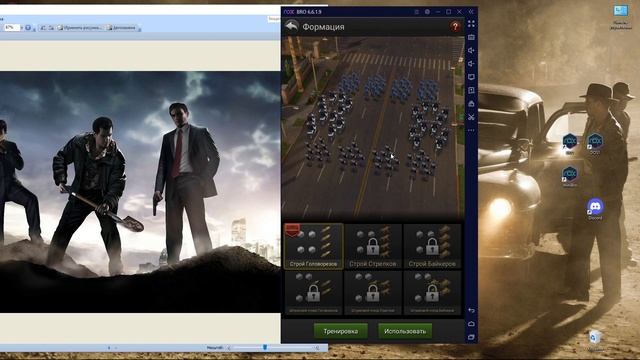Go back using the Формация arrow
Screen dimensions: 640x360
coord(291,27)
